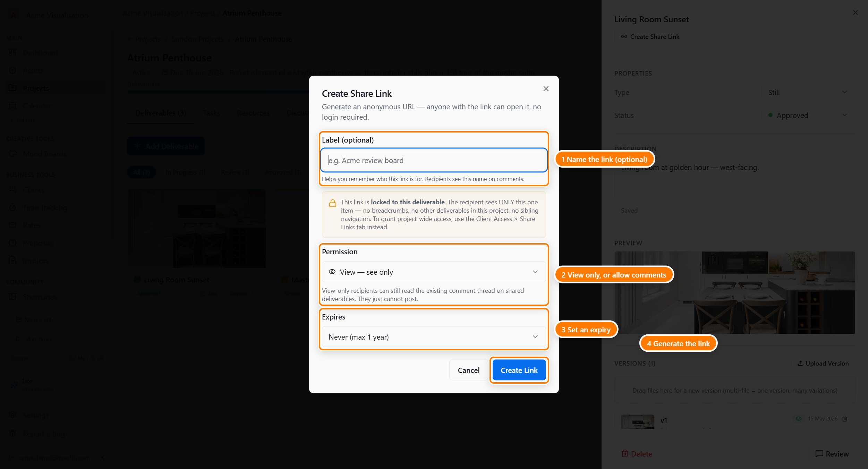Image resolution: width=868 pixels, height=469 pixels.
Task: Click the Cancel button in the dialog
Action: click(468, 370)
